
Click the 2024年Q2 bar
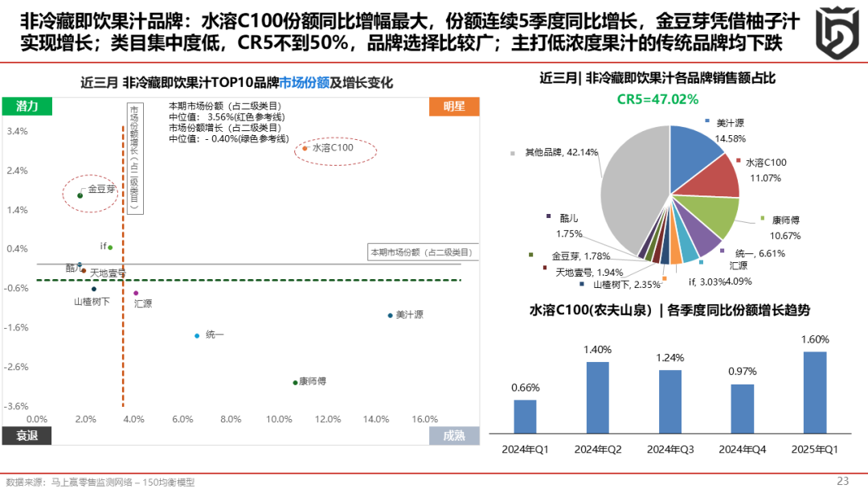pos(597,397)
